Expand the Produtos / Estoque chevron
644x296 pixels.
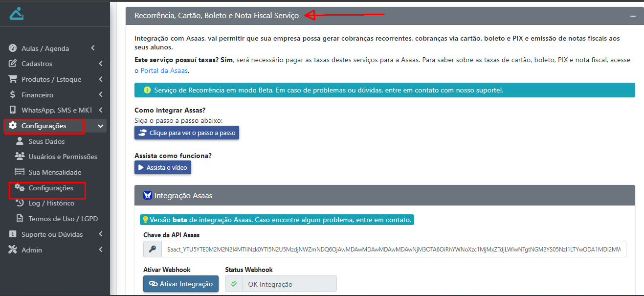click(100, 79)
